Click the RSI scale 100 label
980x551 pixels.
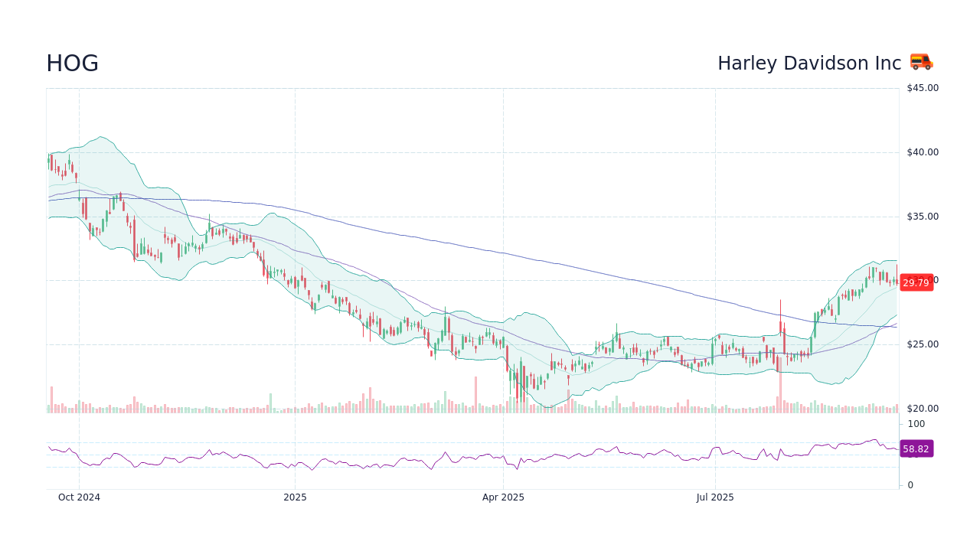(916, 424)
